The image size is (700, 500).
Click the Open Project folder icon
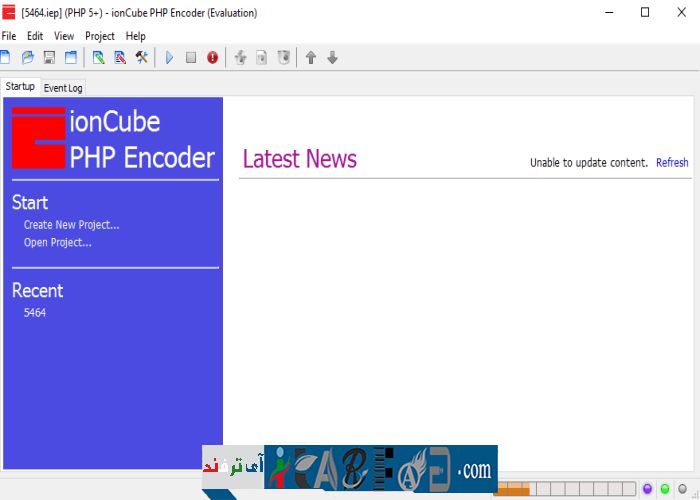[28, 58]
